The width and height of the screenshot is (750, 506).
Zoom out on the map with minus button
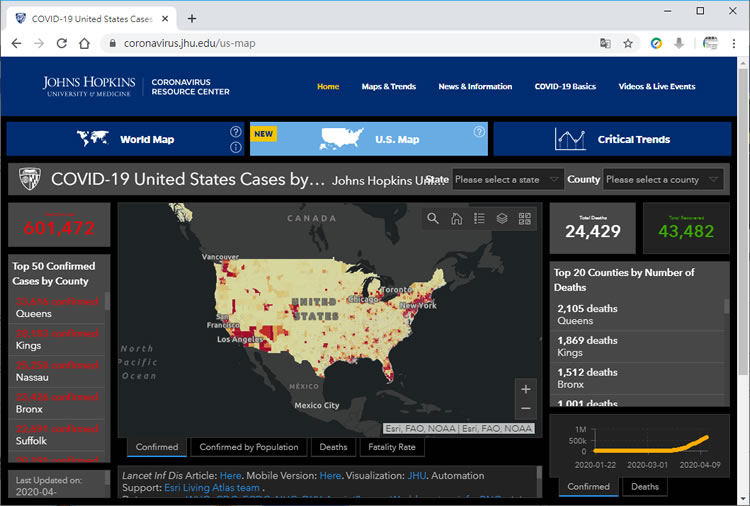click(526, 409)
